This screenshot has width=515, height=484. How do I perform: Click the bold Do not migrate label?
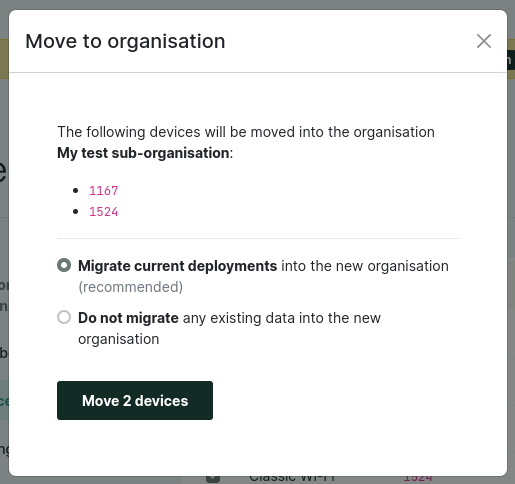pos(128,318)
